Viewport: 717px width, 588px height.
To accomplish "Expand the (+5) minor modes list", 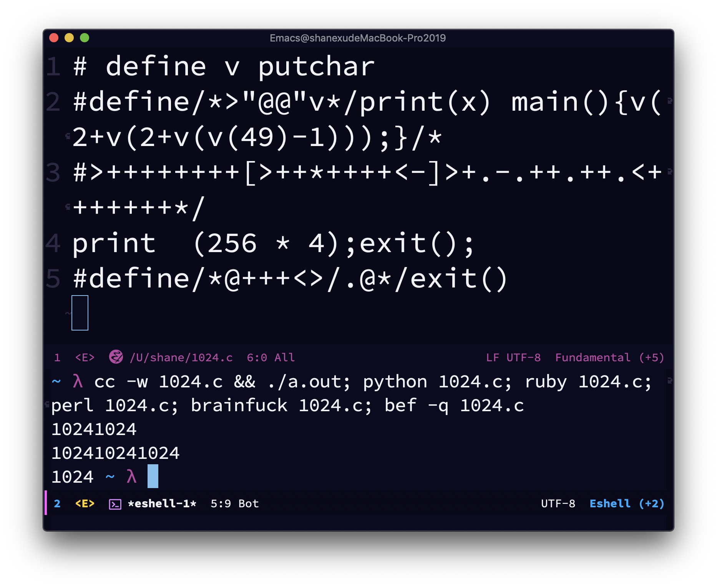I will [x=651, y=357].
